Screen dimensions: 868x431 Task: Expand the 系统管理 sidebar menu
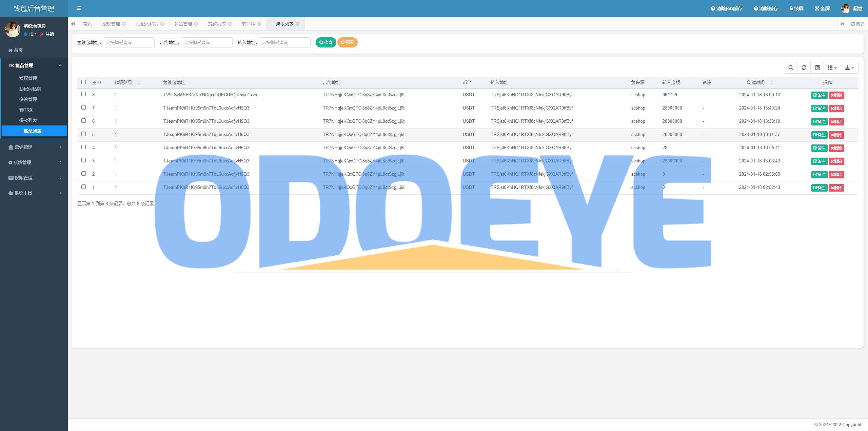34,162
